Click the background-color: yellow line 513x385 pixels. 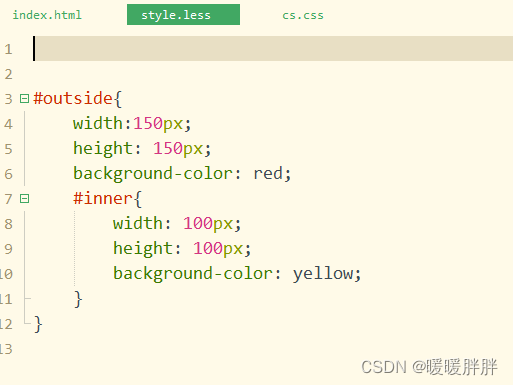(237, 274)
